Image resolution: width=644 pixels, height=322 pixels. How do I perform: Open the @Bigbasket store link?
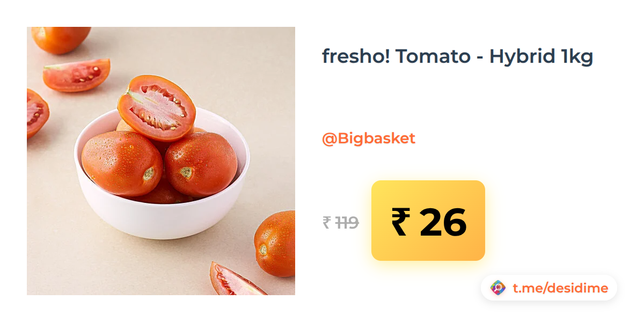pyautogui.click(x=369, y=138)
